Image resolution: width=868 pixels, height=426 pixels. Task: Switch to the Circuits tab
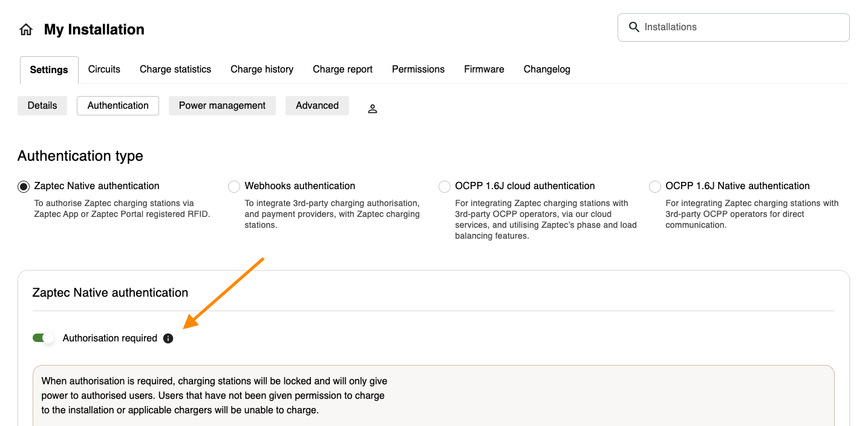(103, 69)
